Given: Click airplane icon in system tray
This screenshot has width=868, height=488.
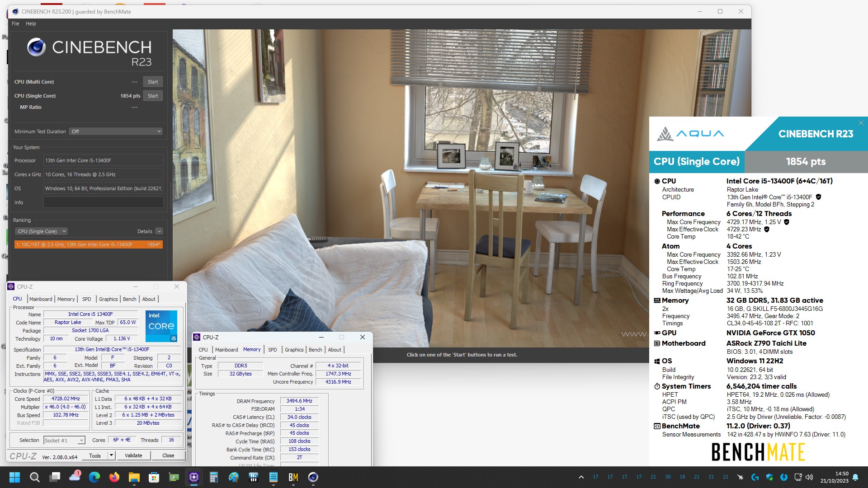Looking at the screenshot, I should coord(740,477).
